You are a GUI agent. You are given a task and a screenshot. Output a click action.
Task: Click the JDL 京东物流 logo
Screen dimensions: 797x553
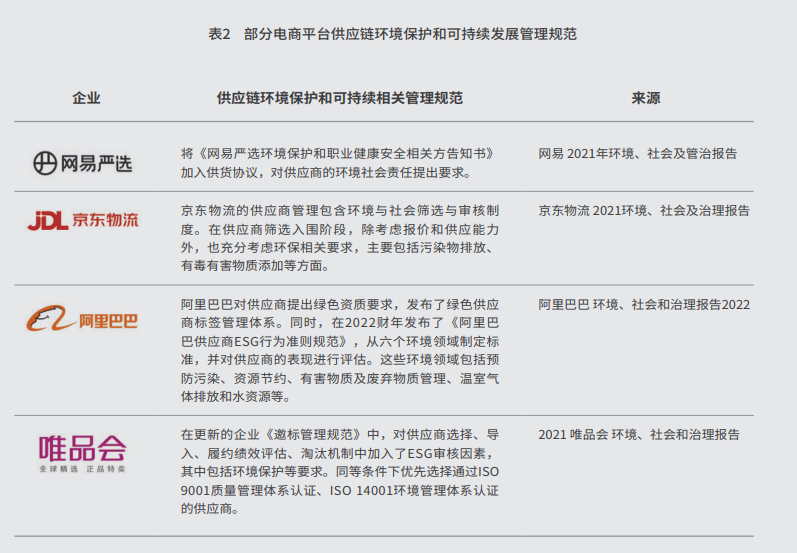click(83, 220)
